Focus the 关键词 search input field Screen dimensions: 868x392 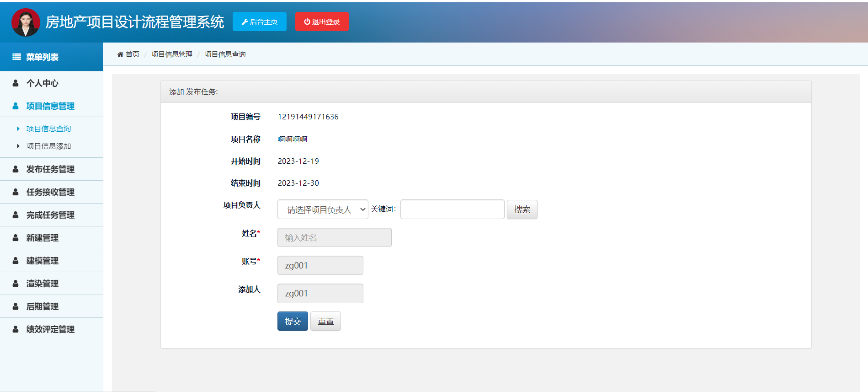click(453, 209)
